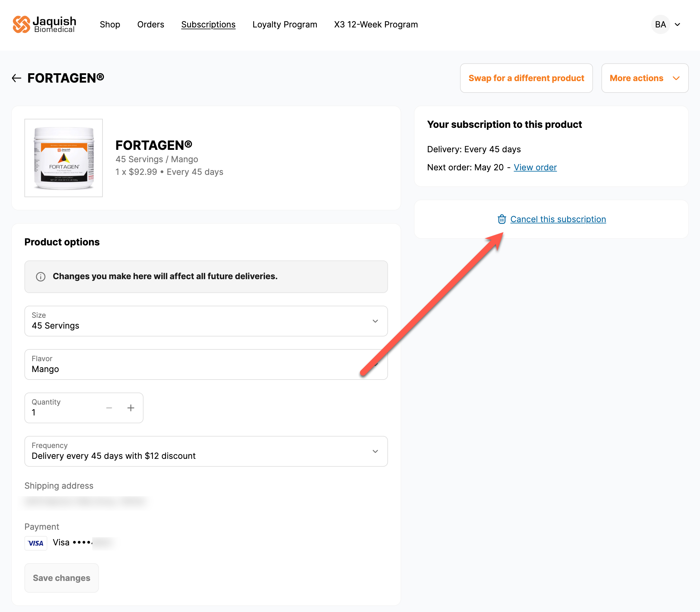
Task: Open the Flavor dropdown showing Mango
Action: coord(206,364)
